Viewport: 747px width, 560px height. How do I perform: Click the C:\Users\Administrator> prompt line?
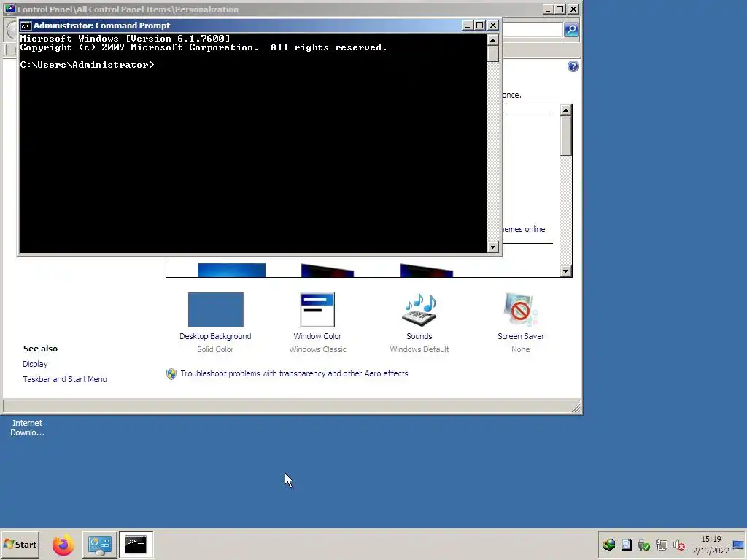(x=88, y=65)
